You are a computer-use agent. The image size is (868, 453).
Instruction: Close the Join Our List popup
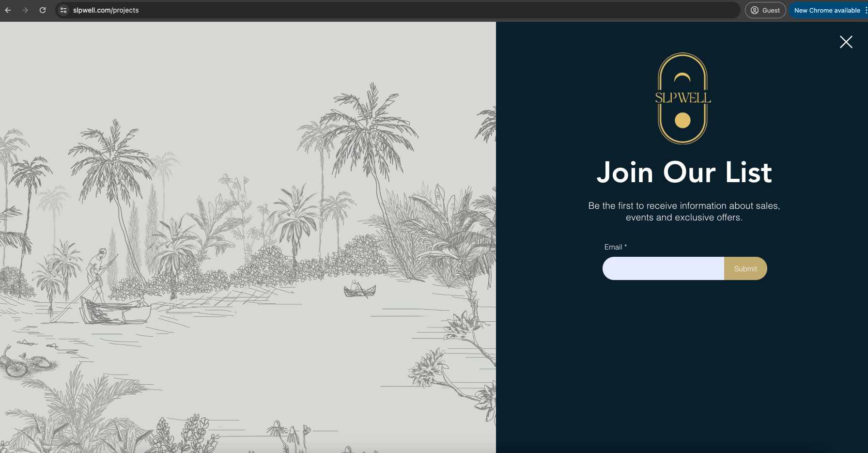[x=846, y=42]
